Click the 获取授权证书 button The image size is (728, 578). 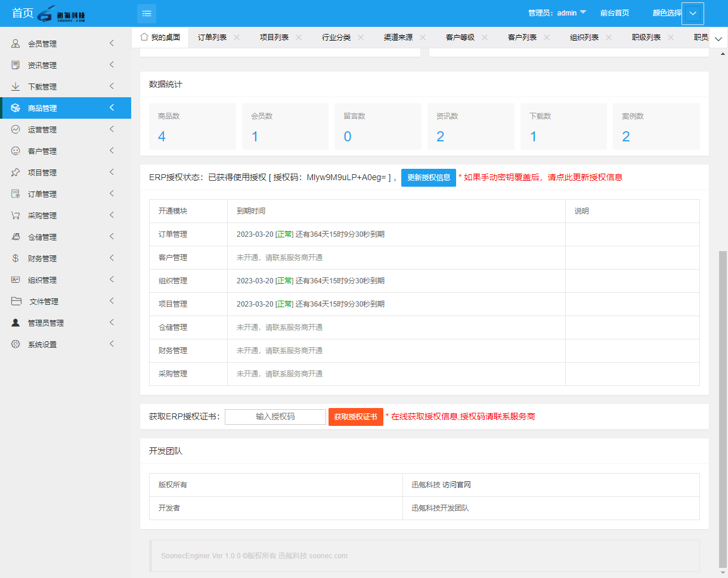pyautogui.click(x=356, y=417)
